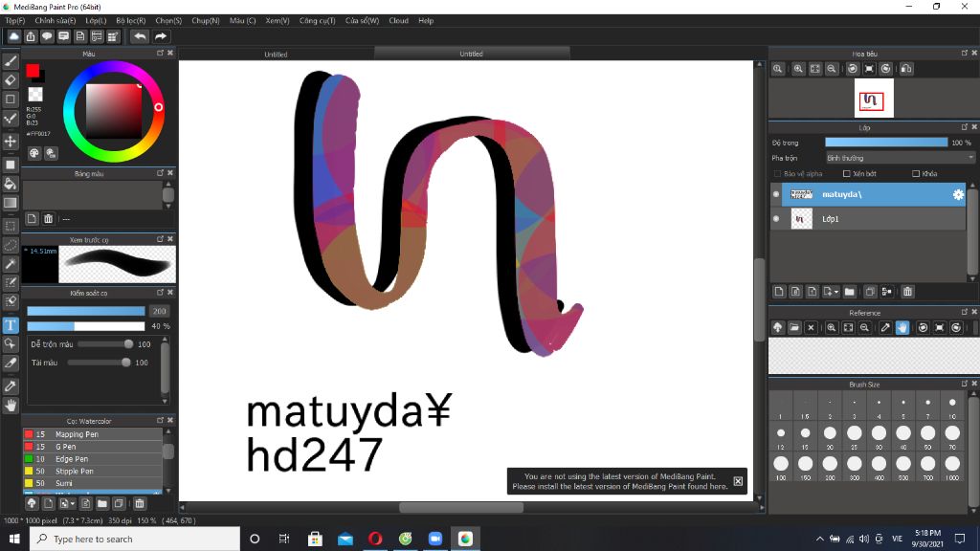Zoom in within the Navigator panel
Viewport: 980px width, 551px height.
pos(798,69)
